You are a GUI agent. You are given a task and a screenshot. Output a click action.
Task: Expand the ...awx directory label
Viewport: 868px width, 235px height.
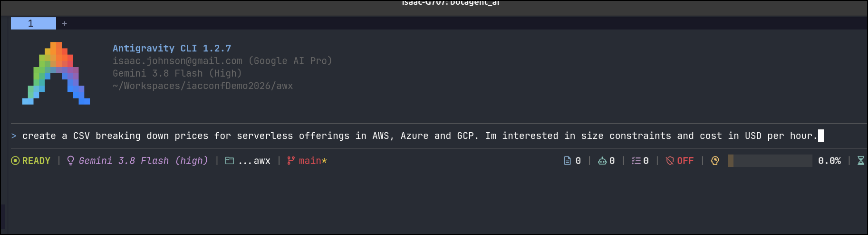coord(254,161)
